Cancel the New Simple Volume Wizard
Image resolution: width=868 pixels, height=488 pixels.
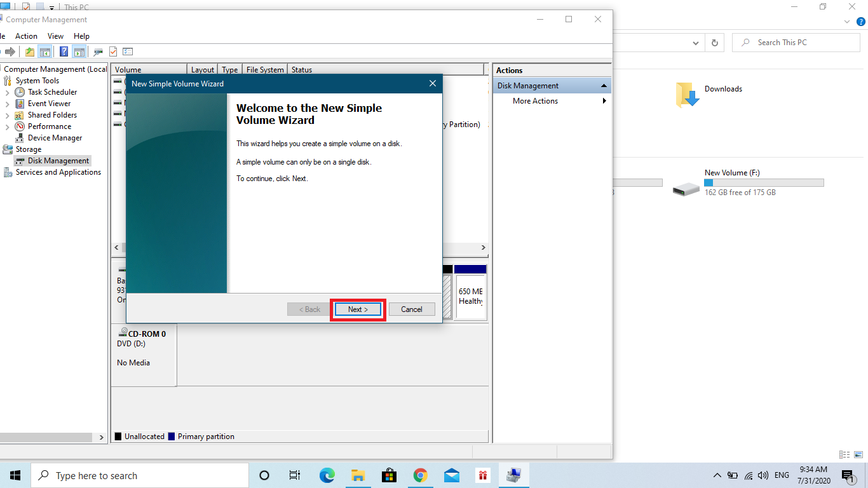coord(411,309)
